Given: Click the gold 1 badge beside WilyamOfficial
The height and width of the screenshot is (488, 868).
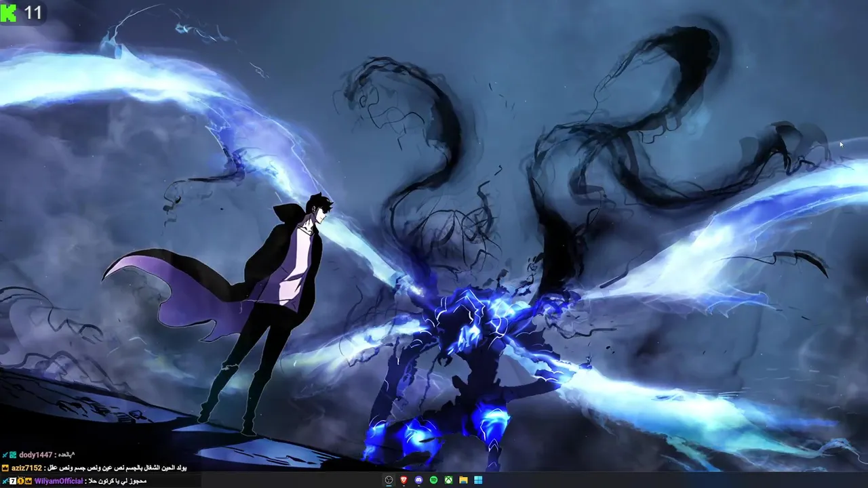Looking at the screenshot, I should (x=21, y=481).
